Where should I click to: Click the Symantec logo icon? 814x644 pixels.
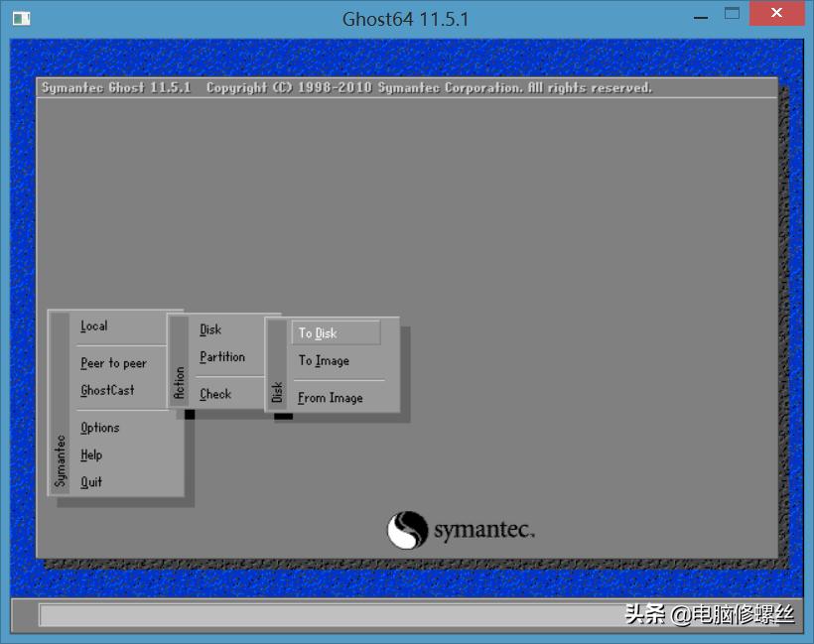(408, 530)
